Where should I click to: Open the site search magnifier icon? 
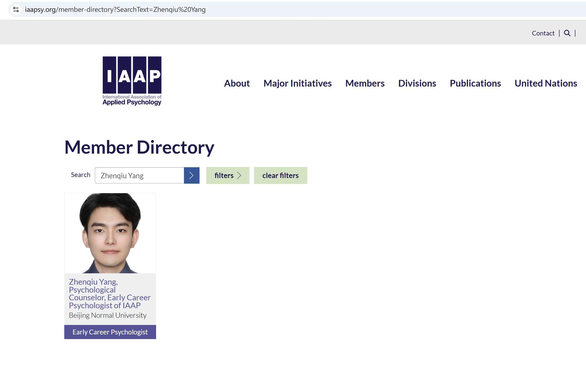coord(567,33)
